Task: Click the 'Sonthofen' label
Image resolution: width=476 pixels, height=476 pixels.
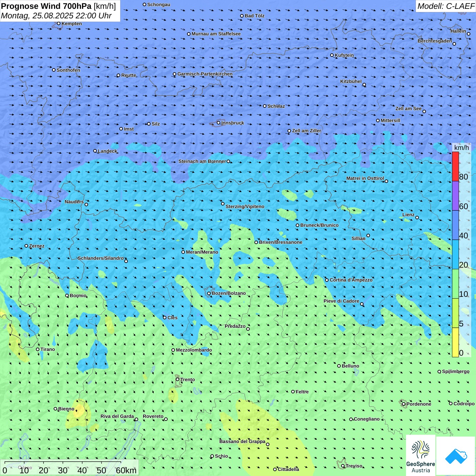Action: (68, 70)
